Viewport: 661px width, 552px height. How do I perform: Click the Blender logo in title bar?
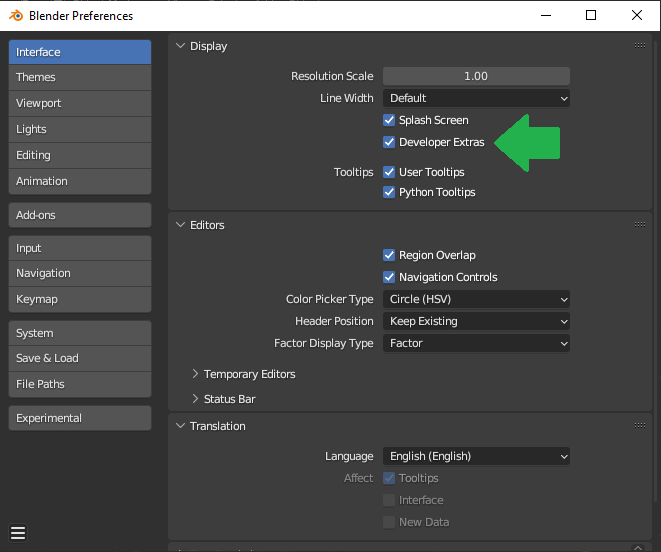(x=16, y=16)
